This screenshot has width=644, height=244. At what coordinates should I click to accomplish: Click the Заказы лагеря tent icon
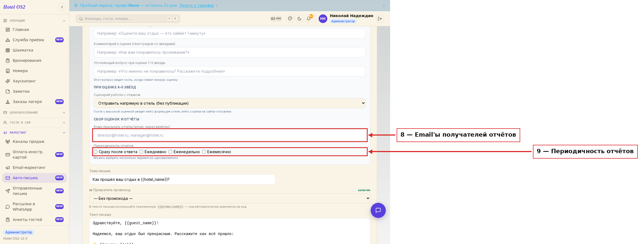pos(8,102)
